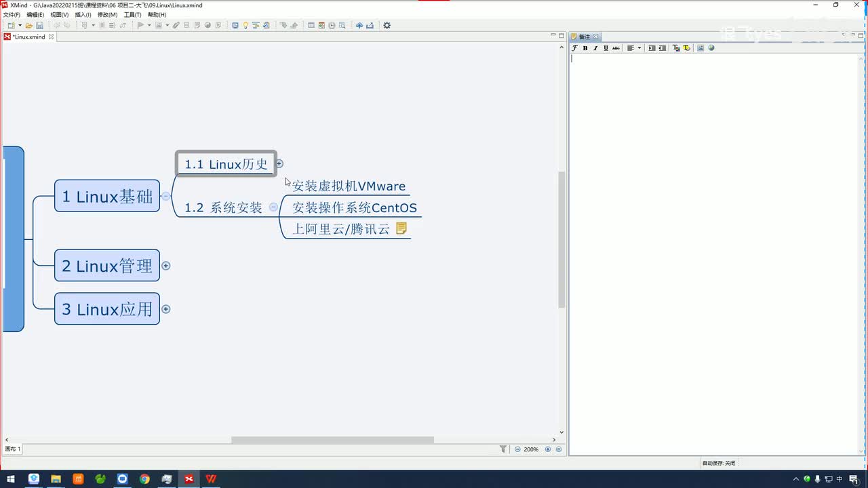Screen dimensions: 868x488
Task: Zoom in with the plus button
Action: pos(548,449)
